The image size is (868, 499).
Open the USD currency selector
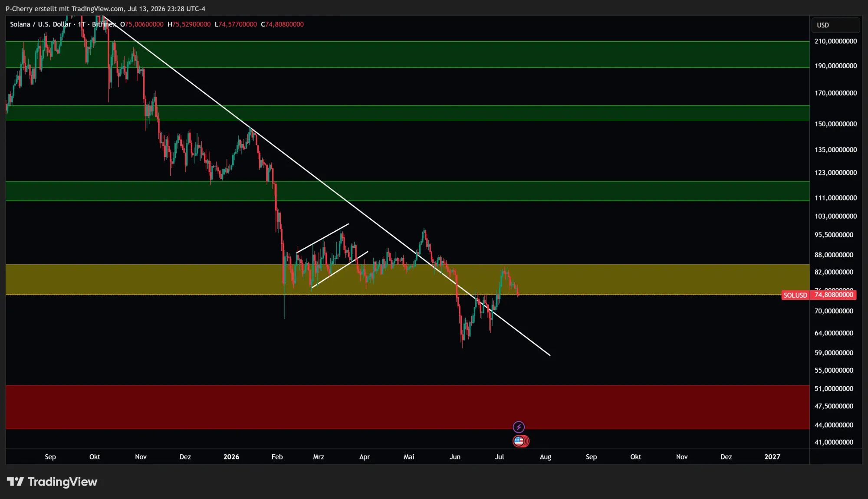(835, 25)
